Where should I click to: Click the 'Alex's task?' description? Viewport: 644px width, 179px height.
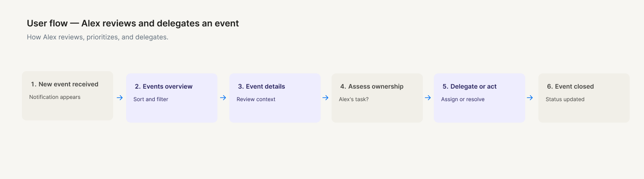point(354,99)
